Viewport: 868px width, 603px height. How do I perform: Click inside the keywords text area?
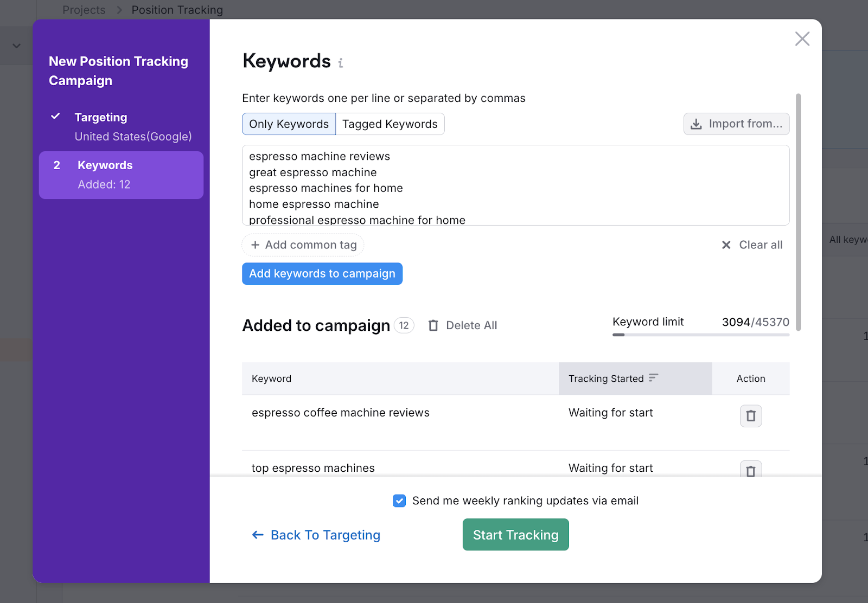(515, 185)
